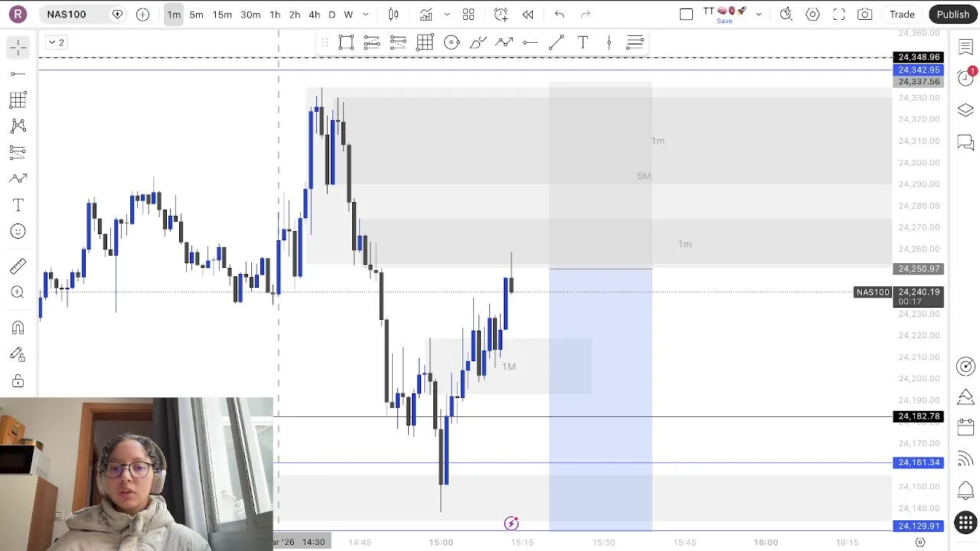This screenshot has width=980, height=551.
Task: Open the emoji icons tool
Action: click(18, 231)
